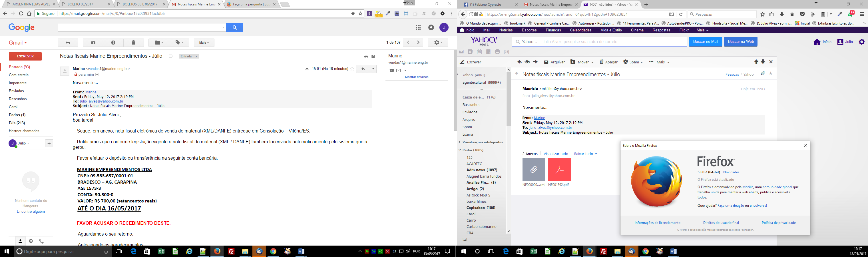868x257 pixels.
Task: Open the Google apps grid
Action: point(418,28)
